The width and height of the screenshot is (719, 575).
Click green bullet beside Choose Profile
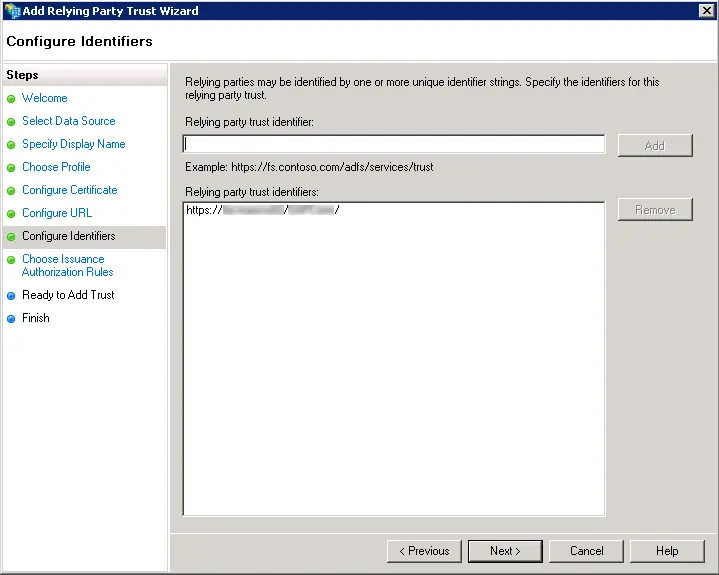(11, 167)
